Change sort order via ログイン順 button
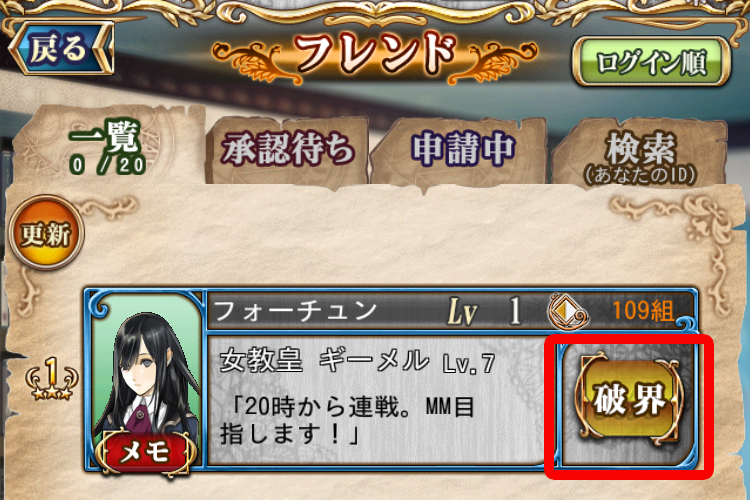 [x=651, y=62]
